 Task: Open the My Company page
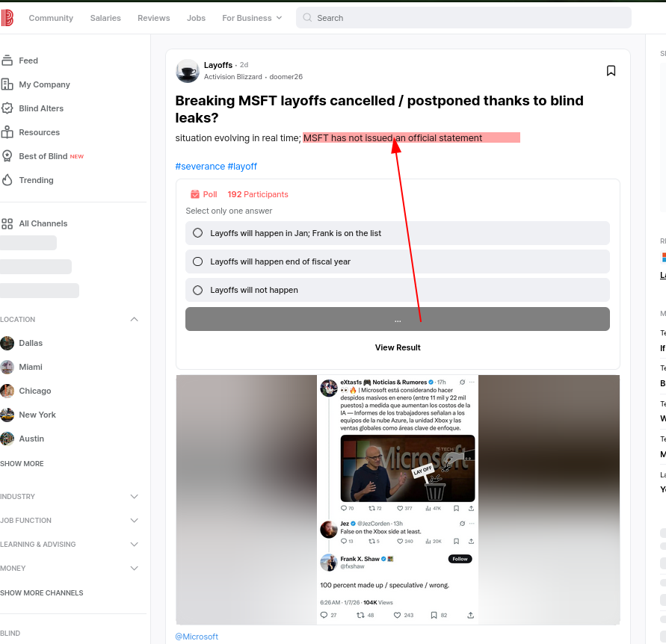[44, 84]
